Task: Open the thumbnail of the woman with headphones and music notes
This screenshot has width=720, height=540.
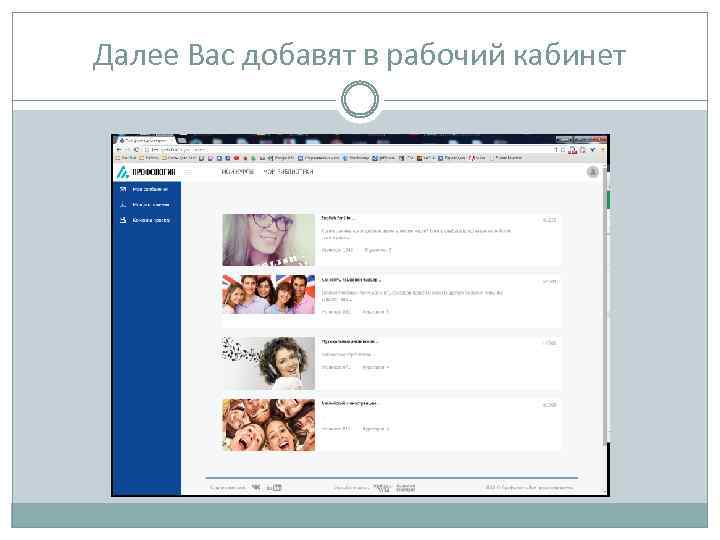Action: (269, 363)
